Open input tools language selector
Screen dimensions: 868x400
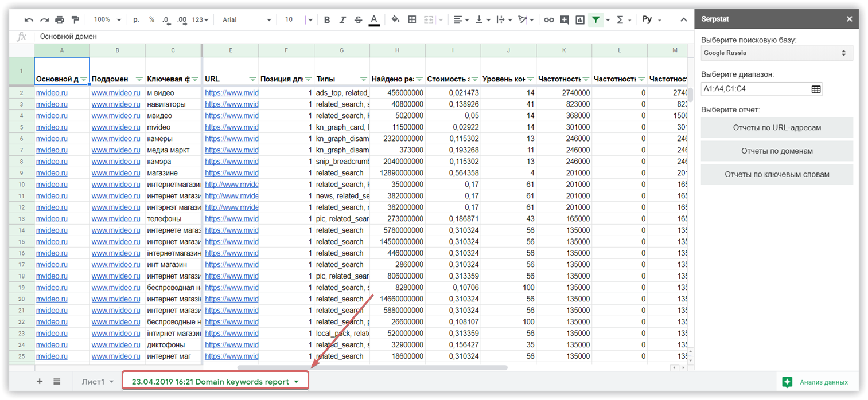click(651, 20)
